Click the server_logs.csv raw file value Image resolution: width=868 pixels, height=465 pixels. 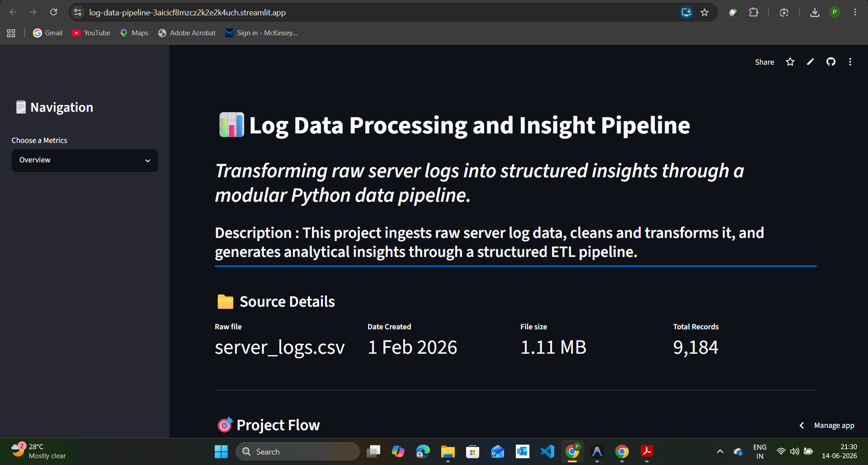280,347
